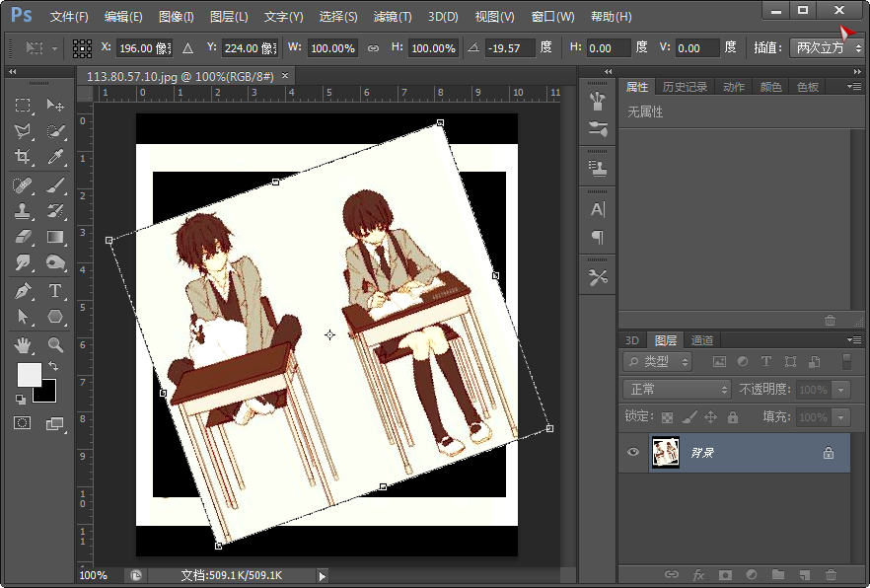The height and width of the screenshot is (588, 870).
Task: Toggle relative positioning triangle for reference point
Action: click(x=187, y=48)
